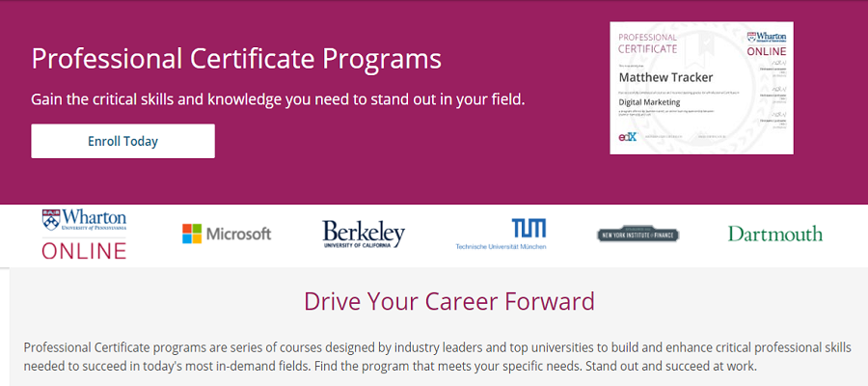Click the paragraph describing Professional Certificate programs
The image size is (868, 386).
437,357
